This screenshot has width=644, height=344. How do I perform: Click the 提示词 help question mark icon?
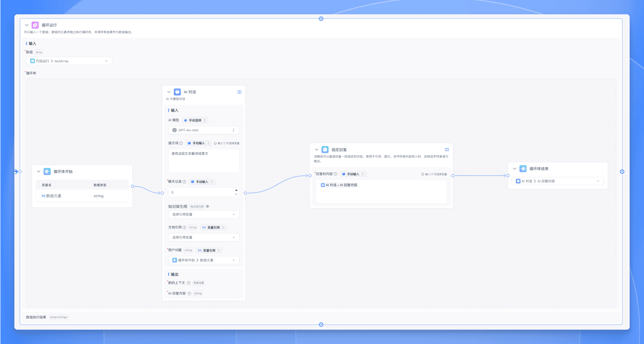click(181, 143)
